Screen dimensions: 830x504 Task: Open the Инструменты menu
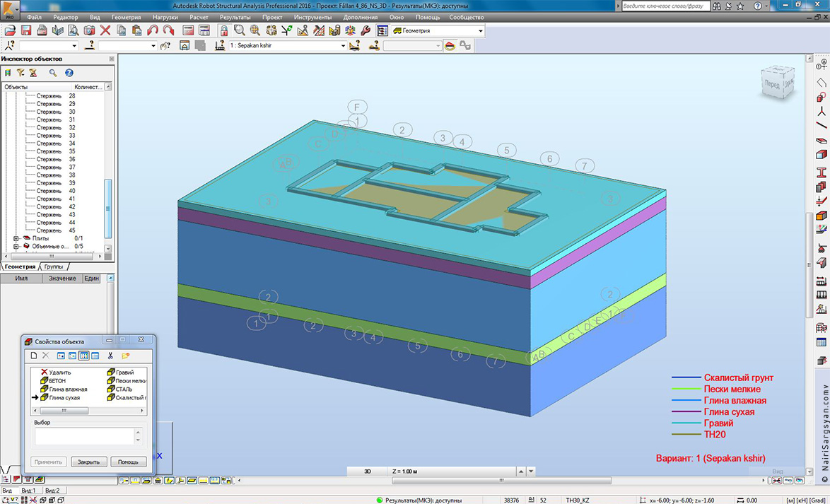[x=312, y=18]
